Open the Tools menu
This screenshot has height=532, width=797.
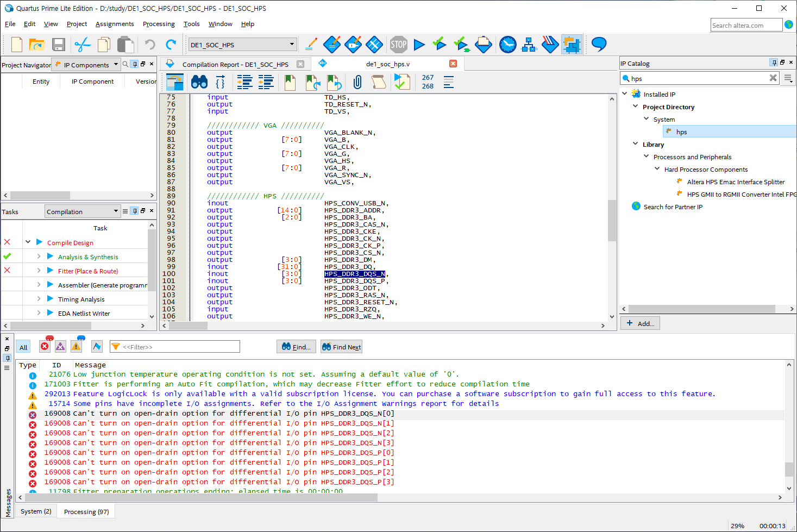191,24
